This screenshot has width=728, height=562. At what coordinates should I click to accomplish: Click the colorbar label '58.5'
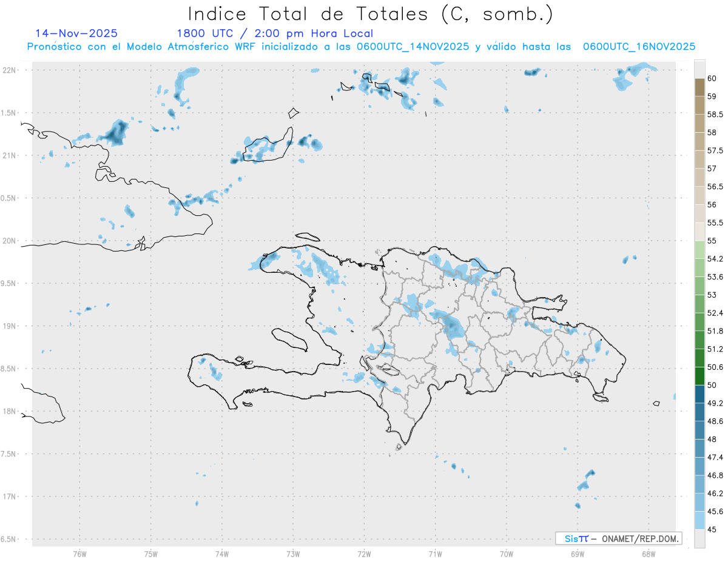point(715,114)
